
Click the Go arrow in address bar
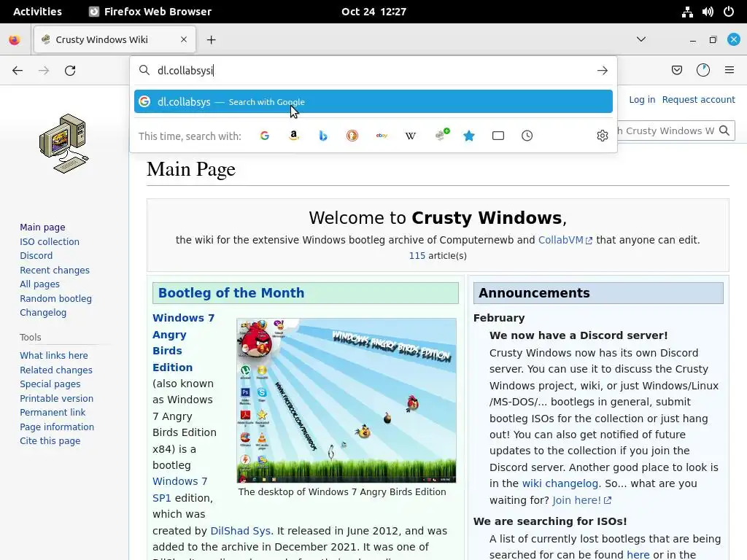[602, 71]
